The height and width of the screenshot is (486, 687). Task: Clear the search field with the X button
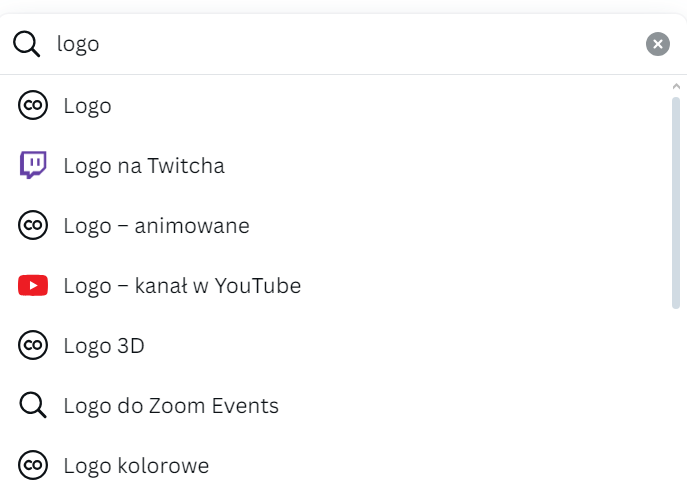coord(657,44)
